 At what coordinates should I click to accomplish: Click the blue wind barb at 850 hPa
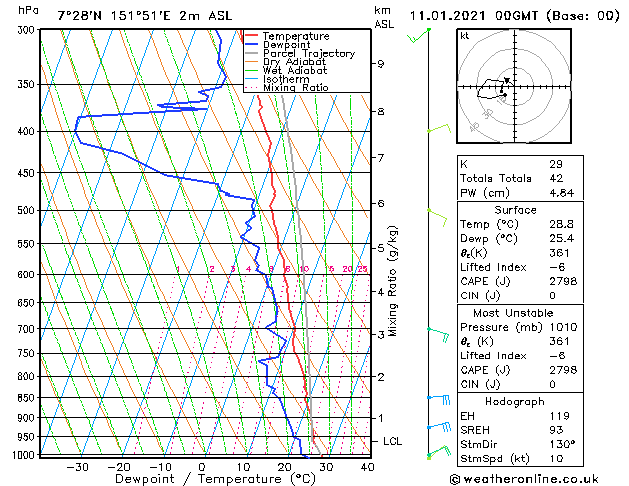439,399
